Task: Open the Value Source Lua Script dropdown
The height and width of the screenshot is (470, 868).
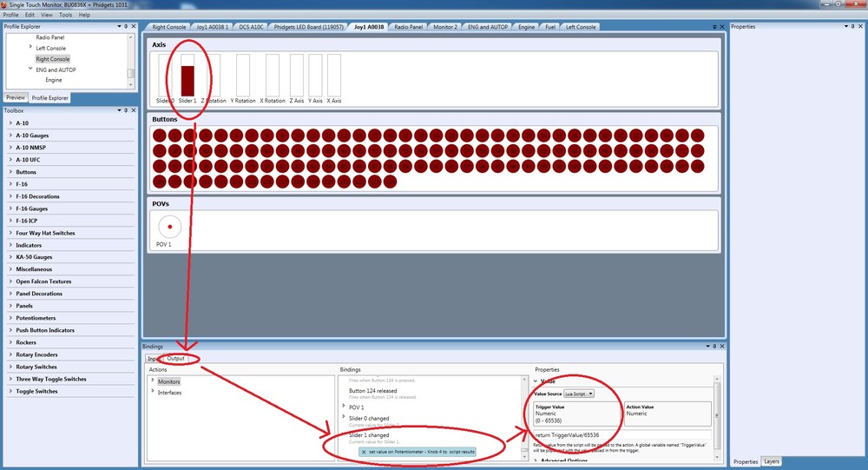Action: [579, 394]
